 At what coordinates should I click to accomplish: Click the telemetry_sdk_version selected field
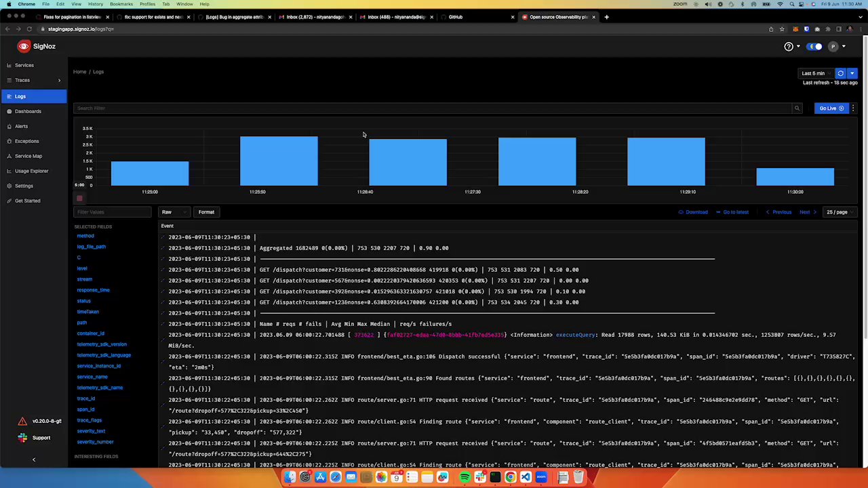click(x=102, y=344)
